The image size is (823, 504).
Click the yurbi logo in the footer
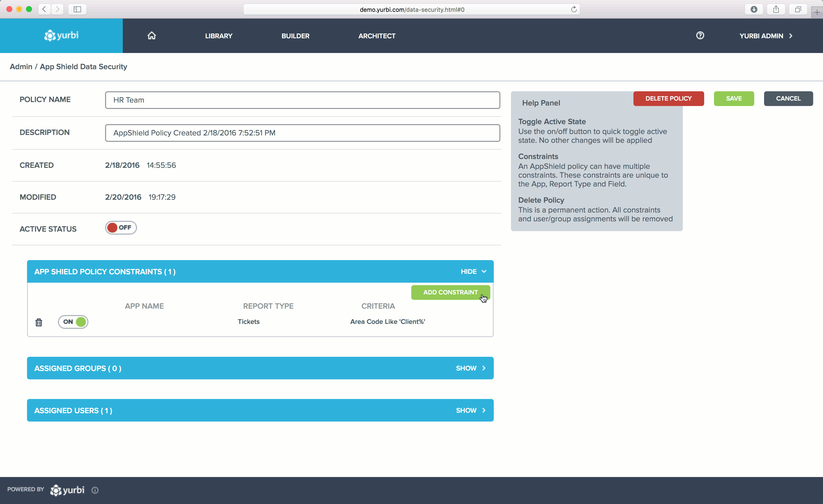click(67, 490)
